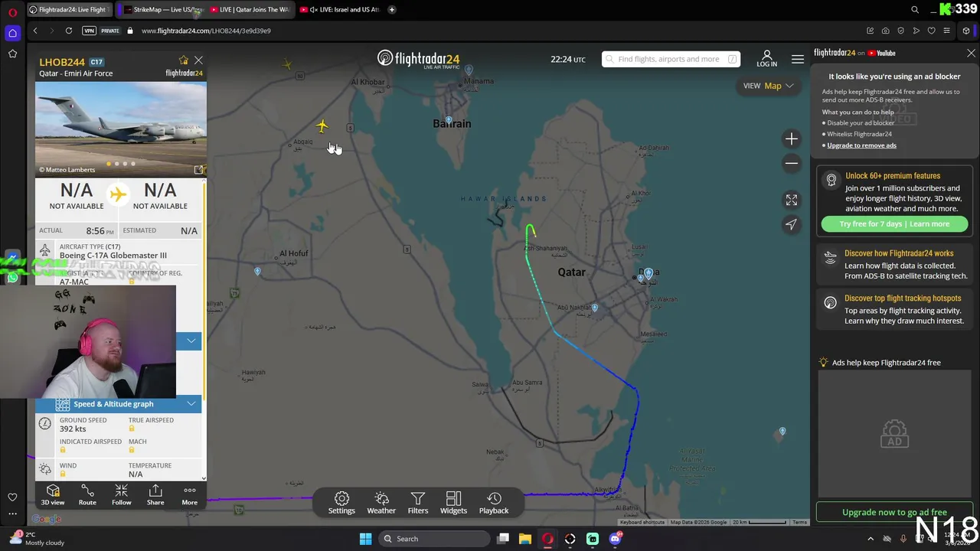The width and height of the screenshot is (980, 551).
Task: Click the LOG IN user icon
Action: click(x=766, y=59)
